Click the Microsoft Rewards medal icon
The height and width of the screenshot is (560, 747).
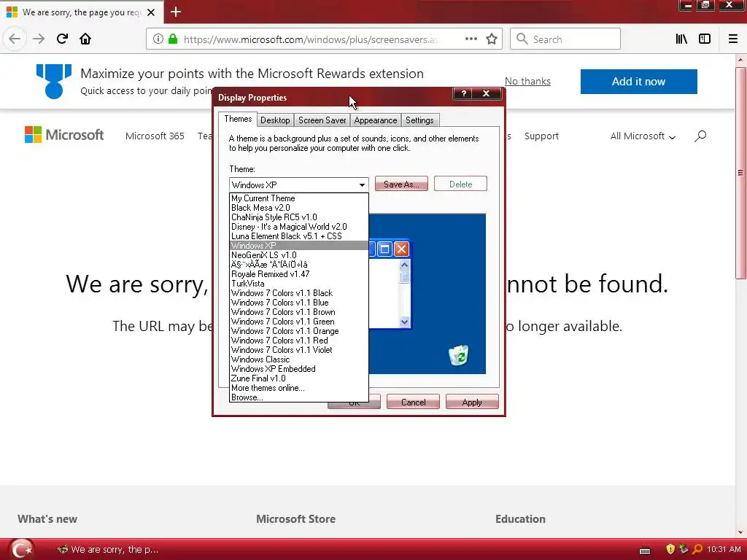click(54, 82)
